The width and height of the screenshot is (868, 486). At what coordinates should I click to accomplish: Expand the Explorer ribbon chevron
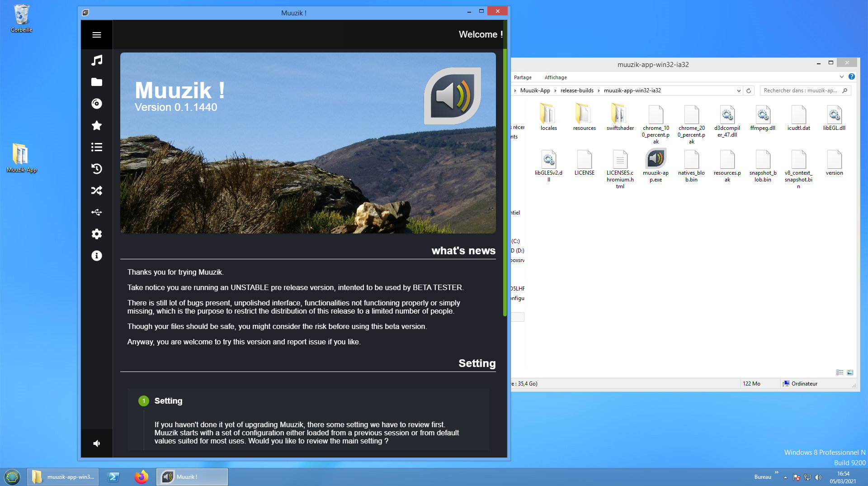pos(841,77)
